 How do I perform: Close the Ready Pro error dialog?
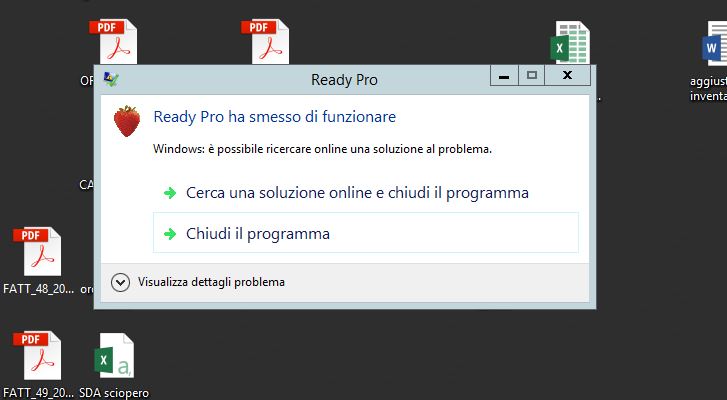pos(568,76)
